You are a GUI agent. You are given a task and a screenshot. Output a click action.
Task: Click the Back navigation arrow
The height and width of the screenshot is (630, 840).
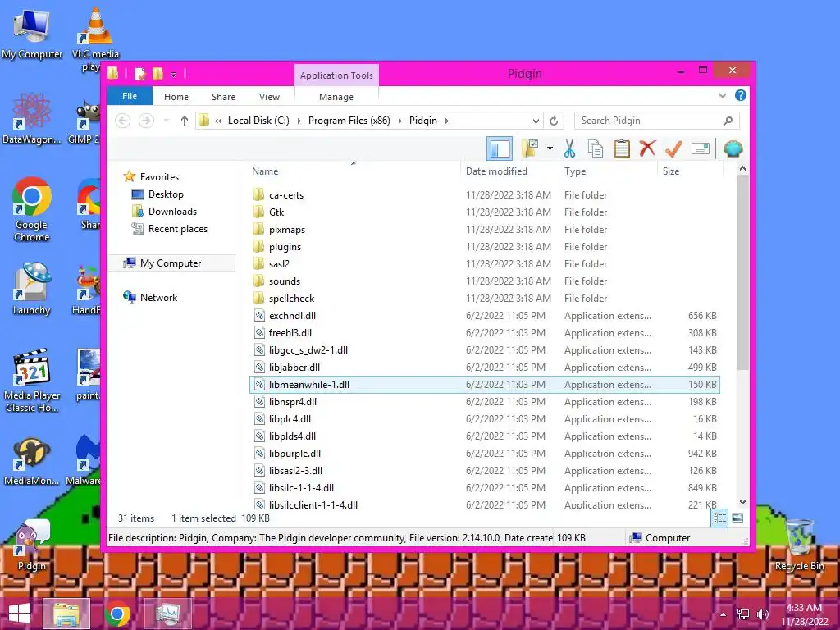click(x=123, y=121)
